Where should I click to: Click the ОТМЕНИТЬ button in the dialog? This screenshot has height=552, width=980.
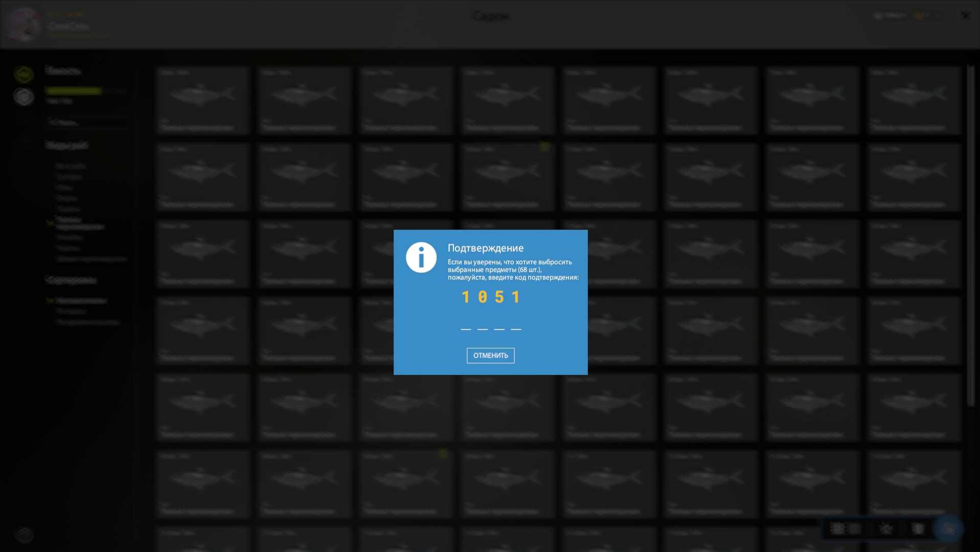490,356
